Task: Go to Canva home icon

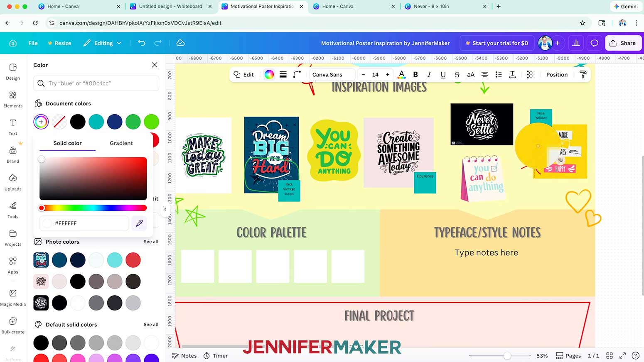Action: (13, 43)
